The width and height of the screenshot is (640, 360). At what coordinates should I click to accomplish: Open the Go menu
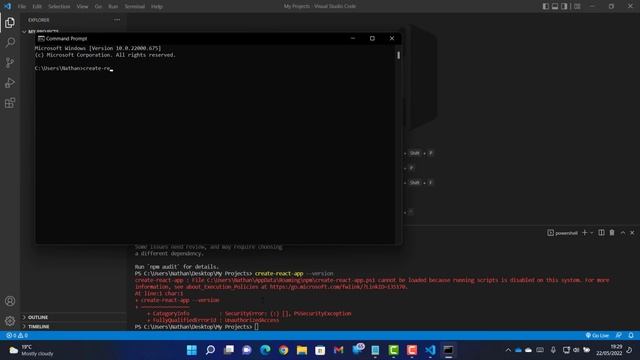[98, 7]
